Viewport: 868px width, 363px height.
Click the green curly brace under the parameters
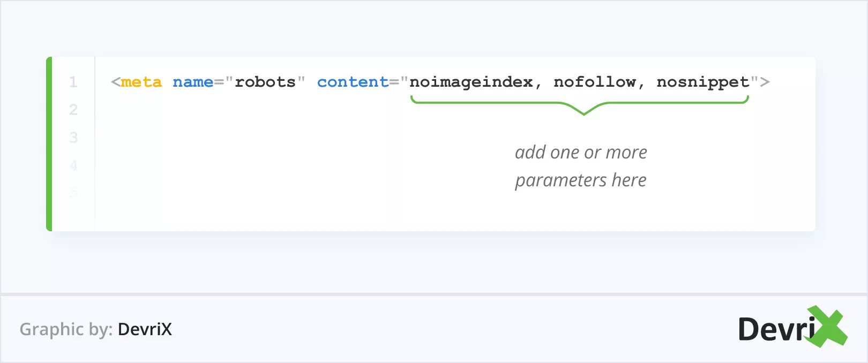579,104
